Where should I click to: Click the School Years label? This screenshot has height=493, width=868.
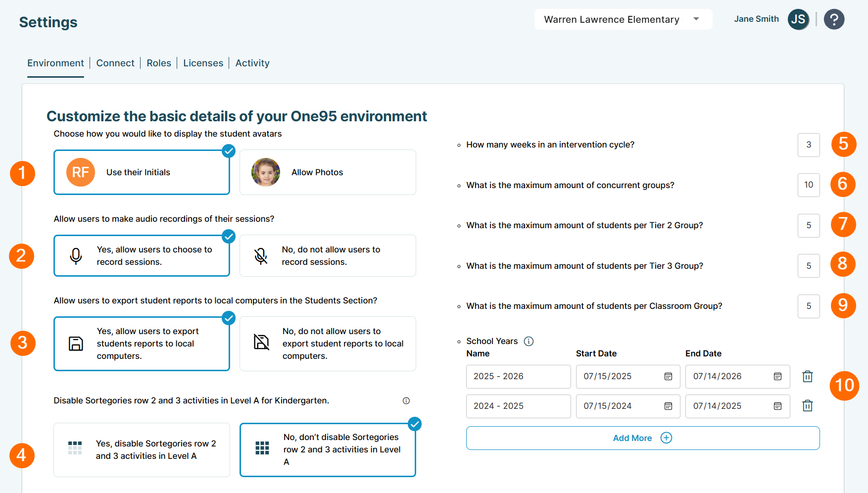click(492, 341)
